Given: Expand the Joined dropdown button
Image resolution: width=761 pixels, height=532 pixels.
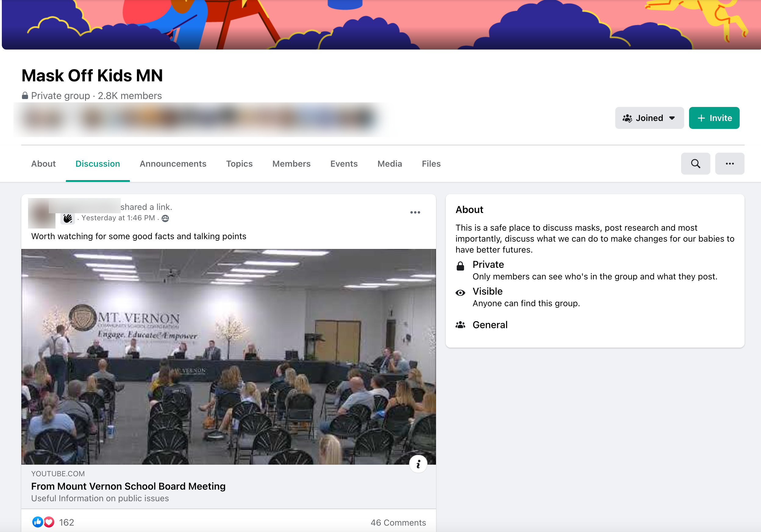Looking at the screenshot, I should pos(649,118).
